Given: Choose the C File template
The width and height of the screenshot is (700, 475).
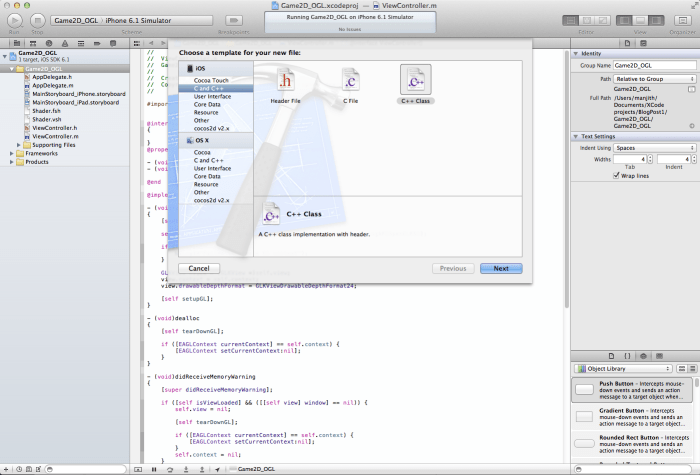Looking at the screenshot, I should click(x=350, y=85).
